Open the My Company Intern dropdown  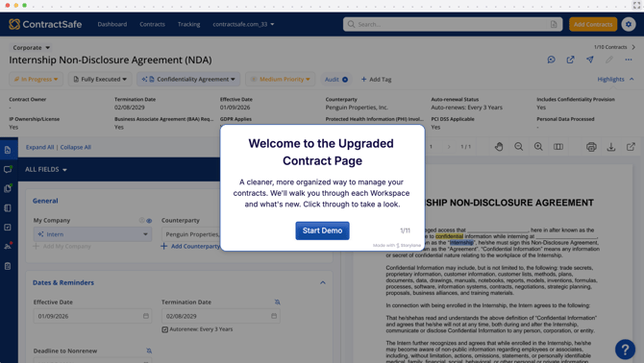click(92, 234)
